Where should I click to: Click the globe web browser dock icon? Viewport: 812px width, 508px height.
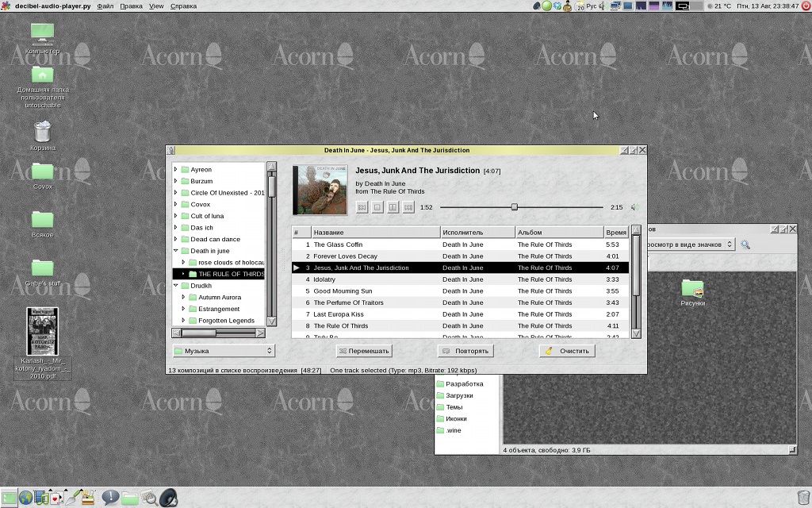tap(25, 498)
